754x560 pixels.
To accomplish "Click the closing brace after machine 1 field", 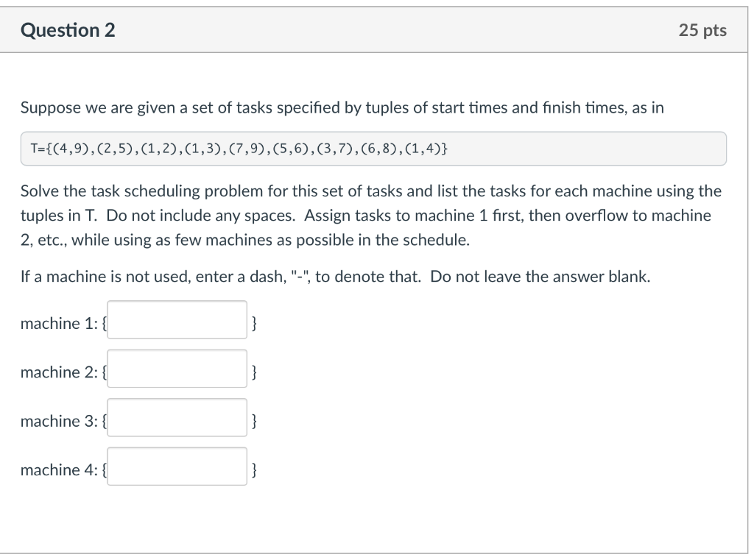I will point(254,324).
